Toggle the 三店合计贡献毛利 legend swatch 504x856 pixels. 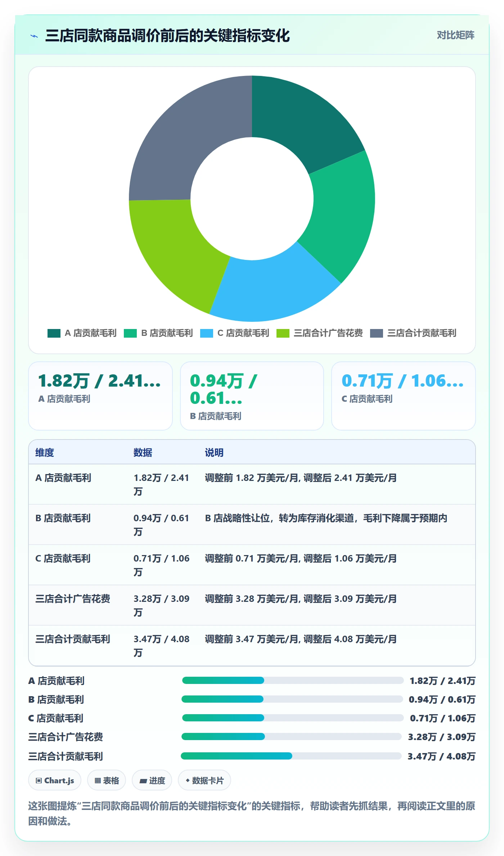(x=377, y=333)
